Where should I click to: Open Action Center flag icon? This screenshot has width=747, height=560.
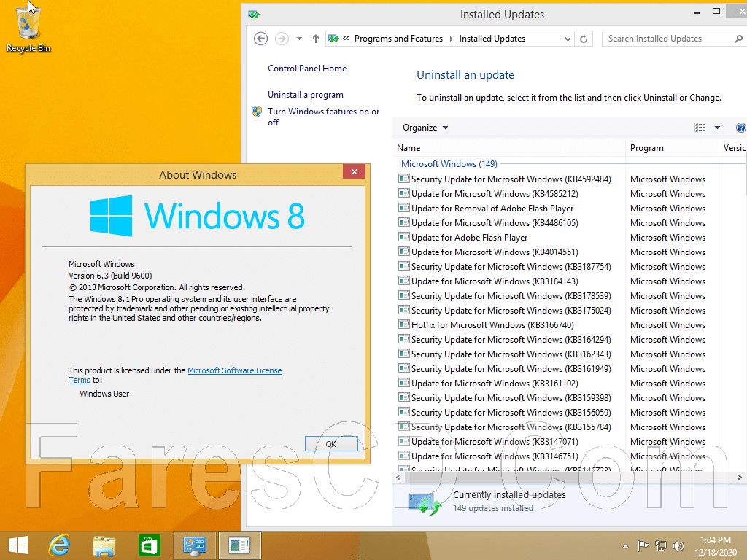643,545
